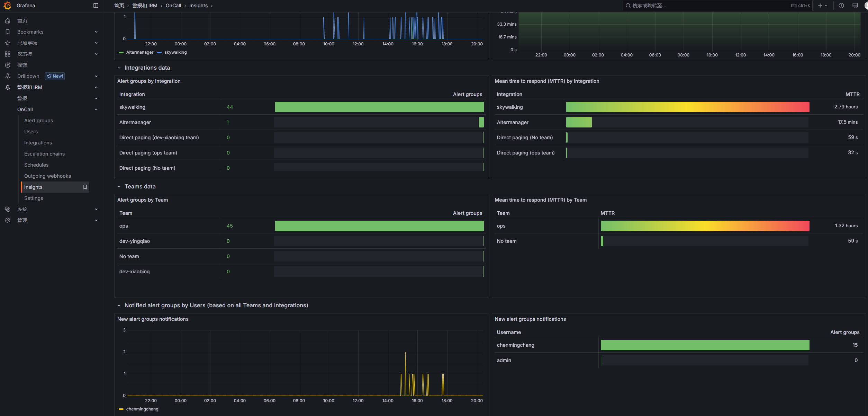Click the dashboards grid icon

click(8, 54)
